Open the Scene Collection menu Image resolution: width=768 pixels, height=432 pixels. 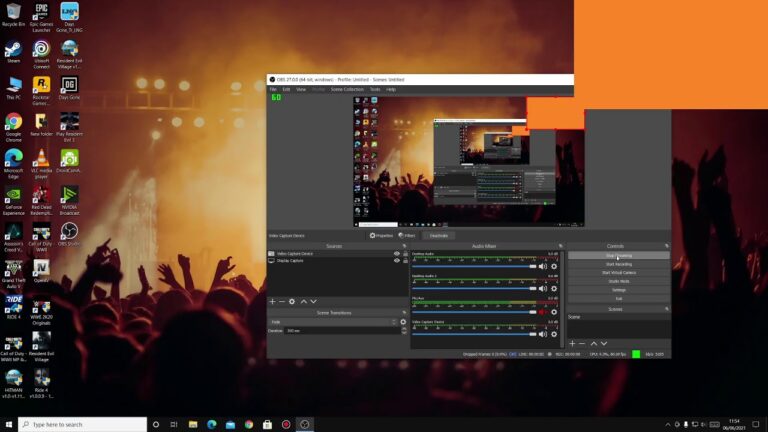click(347, 89)
